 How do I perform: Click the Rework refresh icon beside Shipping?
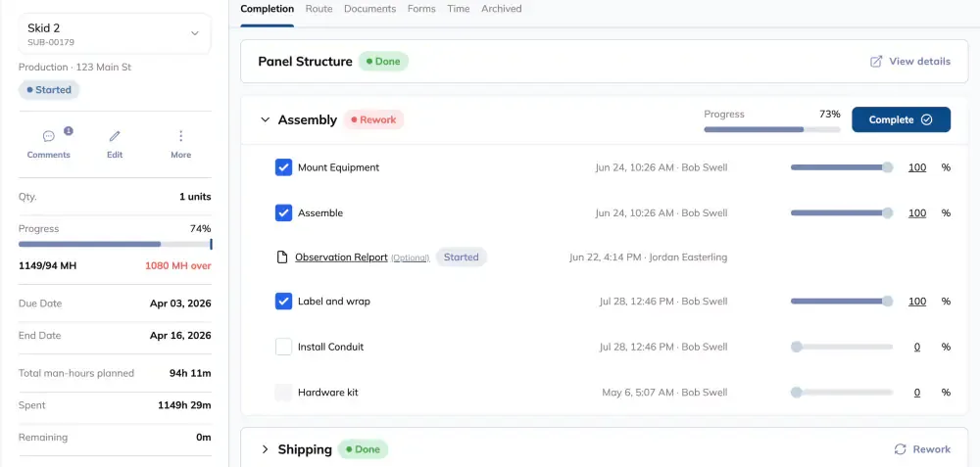click(x=900, y=449)
